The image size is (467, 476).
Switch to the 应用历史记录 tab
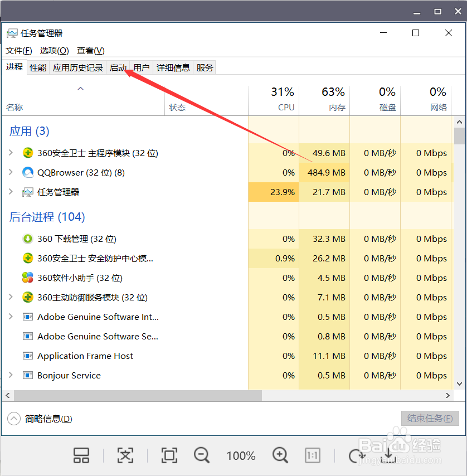[x=78, y=67]
